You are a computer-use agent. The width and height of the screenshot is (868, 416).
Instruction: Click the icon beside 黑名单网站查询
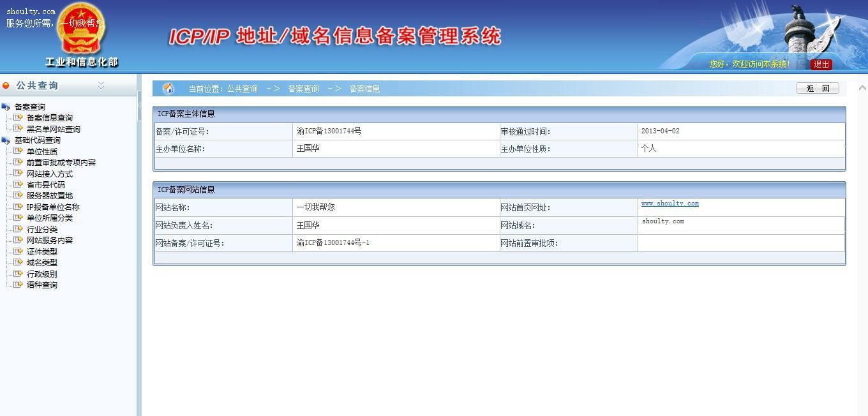pos(18,129)
